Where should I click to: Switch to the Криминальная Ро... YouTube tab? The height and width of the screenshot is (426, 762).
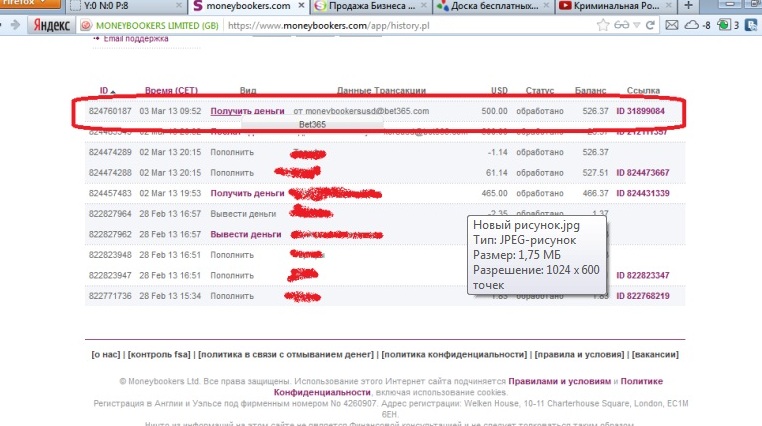(x=616, y=6)
